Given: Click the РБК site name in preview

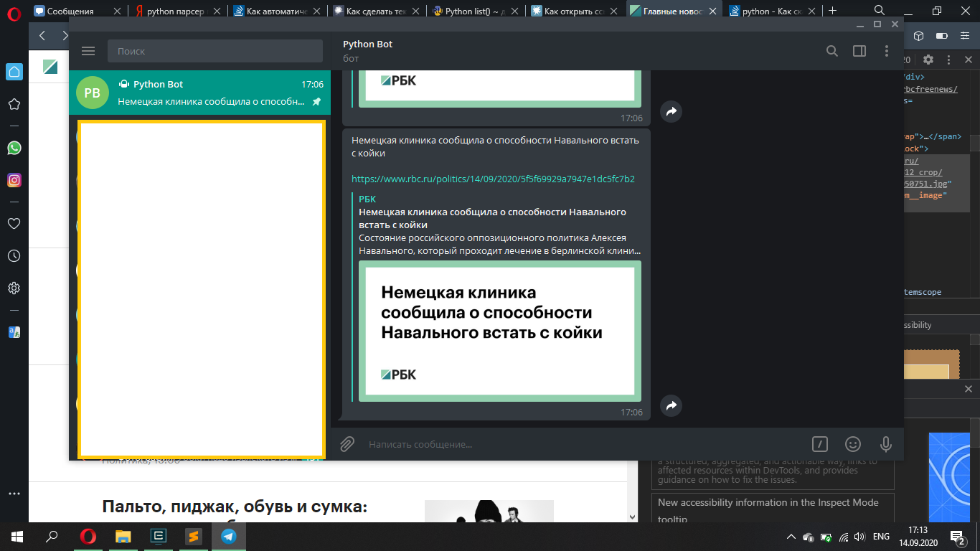Looking at the screenshot, I should (x=367, y=199).
